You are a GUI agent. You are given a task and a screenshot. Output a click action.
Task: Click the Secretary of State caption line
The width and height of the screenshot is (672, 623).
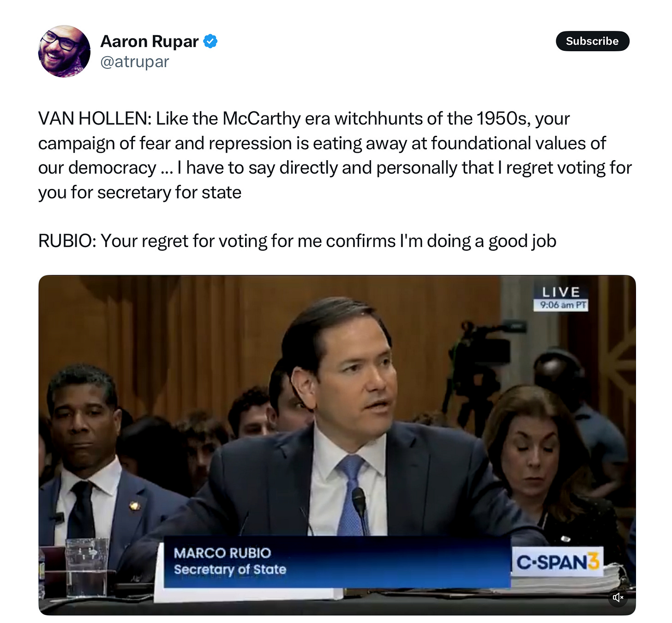(230, 569)
